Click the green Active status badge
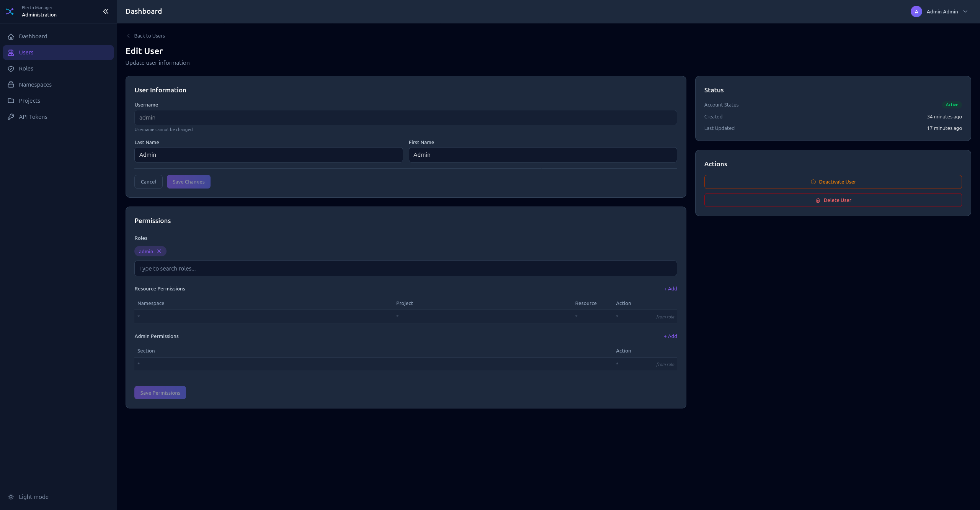The width and height of the screenshot is (980, 510). tap(952, 105)
